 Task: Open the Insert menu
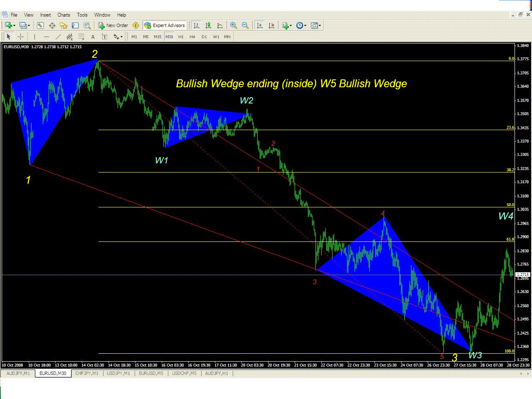(x=46, y=15)
